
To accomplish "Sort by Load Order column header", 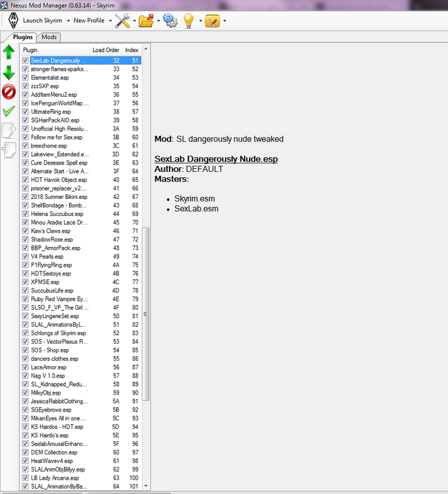I will (x=105, y=50).
